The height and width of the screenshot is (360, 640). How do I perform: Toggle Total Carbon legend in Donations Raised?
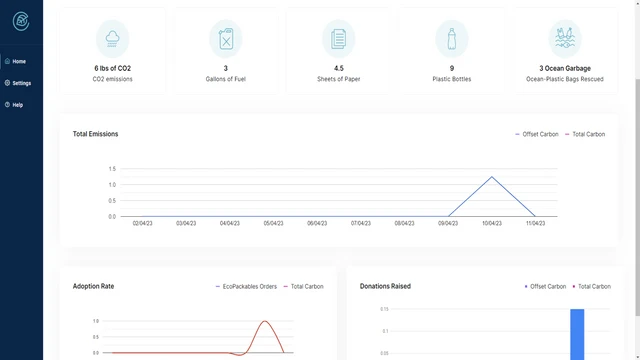[591, 287]
